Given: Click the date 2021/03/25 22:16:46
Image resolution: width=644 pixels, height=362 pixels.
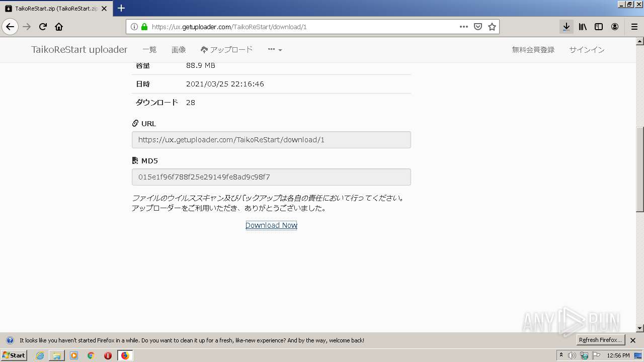Looking at the screenshot, I should (225, 84).
